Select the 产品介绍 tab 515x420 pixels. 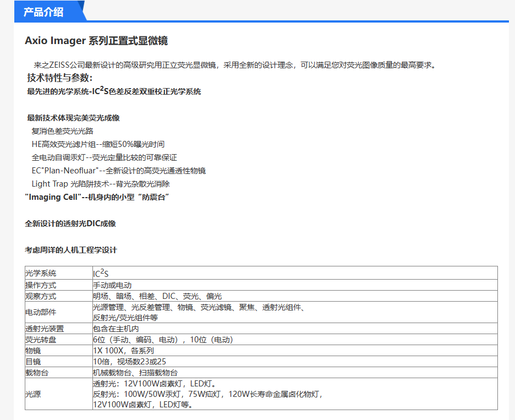point(50,11)
